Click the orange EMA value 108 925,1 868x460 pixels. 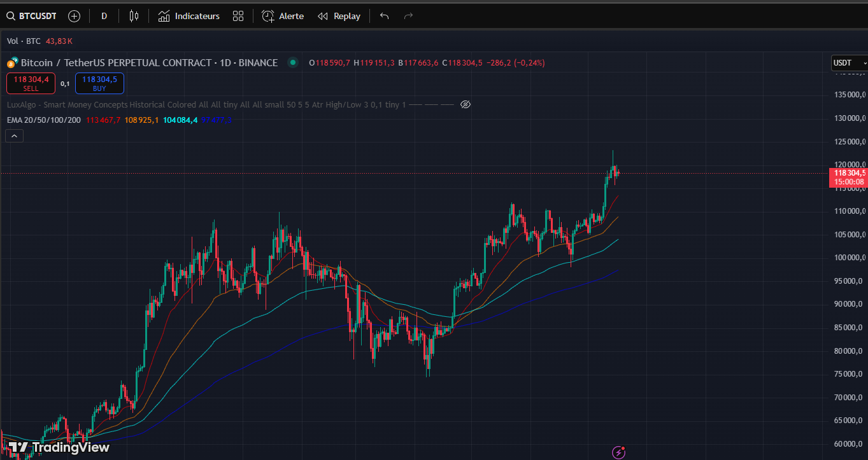[142, 120]
